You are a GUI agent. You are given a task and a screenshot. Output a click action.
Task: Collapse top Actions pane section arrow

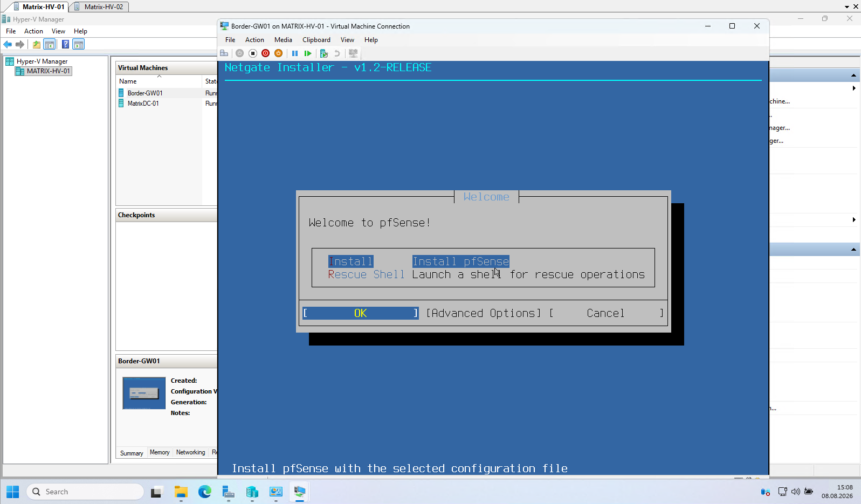pyautogui.click(x=853, y=75)
